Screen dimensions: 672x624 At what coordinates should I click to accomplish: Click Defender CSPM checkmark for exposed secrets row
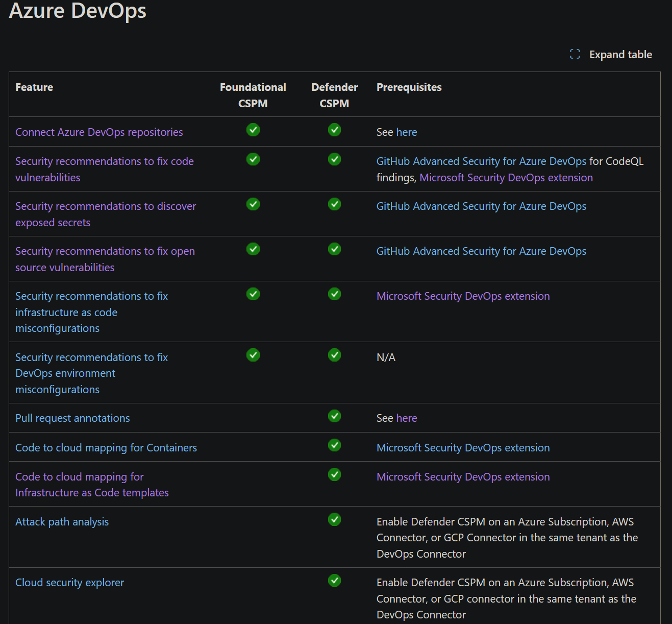[x=335, y=204]
